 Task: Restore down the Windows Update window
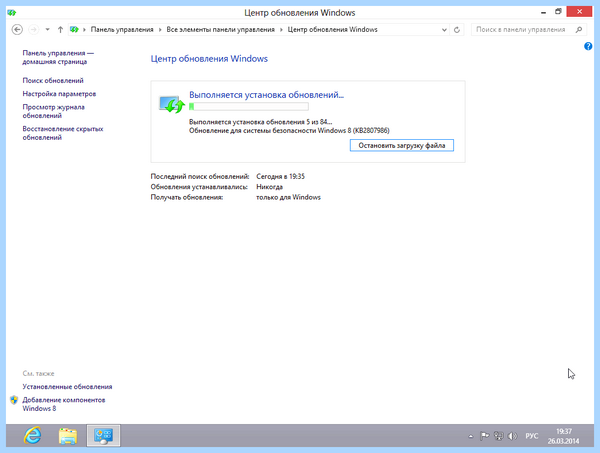click(x=558, y=12)
